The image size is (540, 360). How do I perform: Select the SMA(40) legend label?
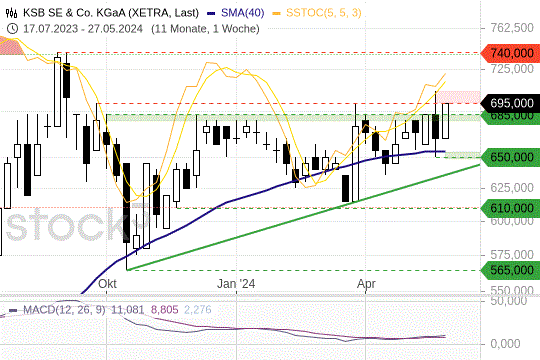click(x=242, y=13)
